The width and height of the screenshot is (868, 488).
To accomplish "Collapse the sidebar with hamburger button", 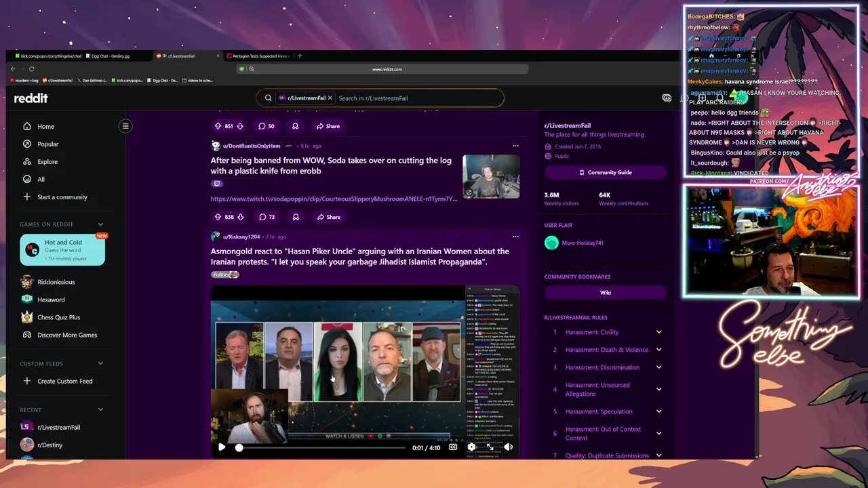I will pos(125,126).
